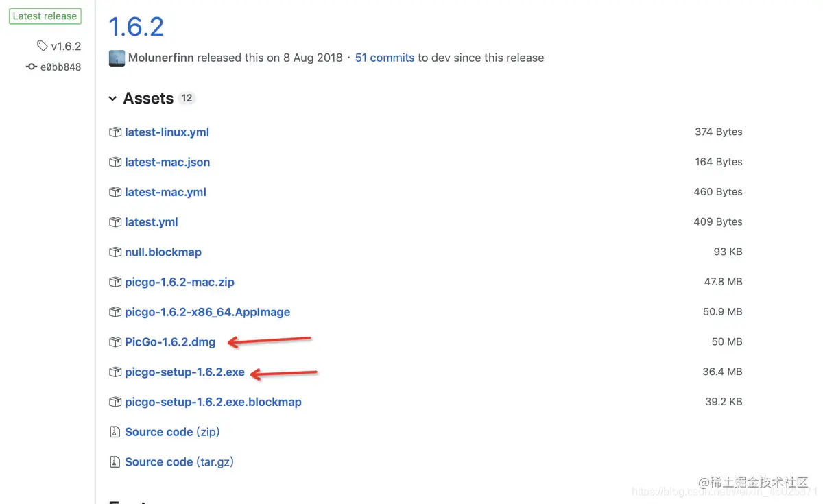The width and height of the screenshot is (823, 504).
Task: Click the commit icon beside e0bb848
Action: [x=32, y=67]
